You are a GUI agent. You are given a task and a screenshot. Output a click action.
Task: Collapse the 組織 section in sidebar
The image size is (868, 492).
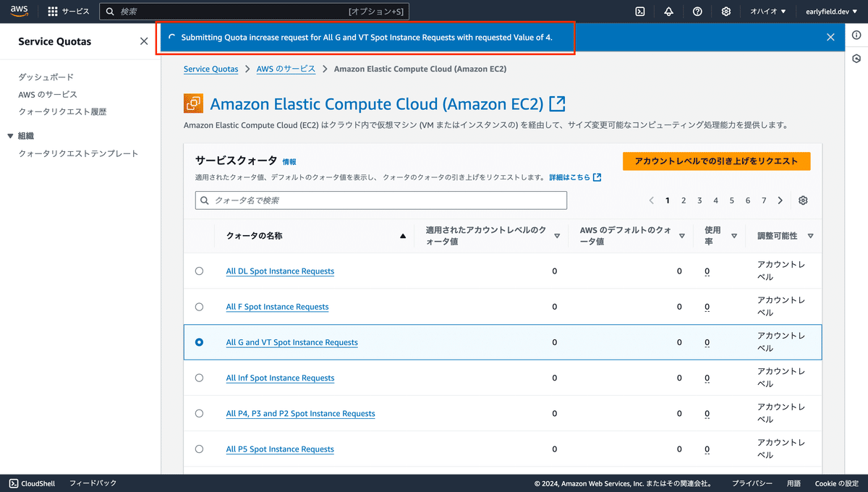[10, 136]
